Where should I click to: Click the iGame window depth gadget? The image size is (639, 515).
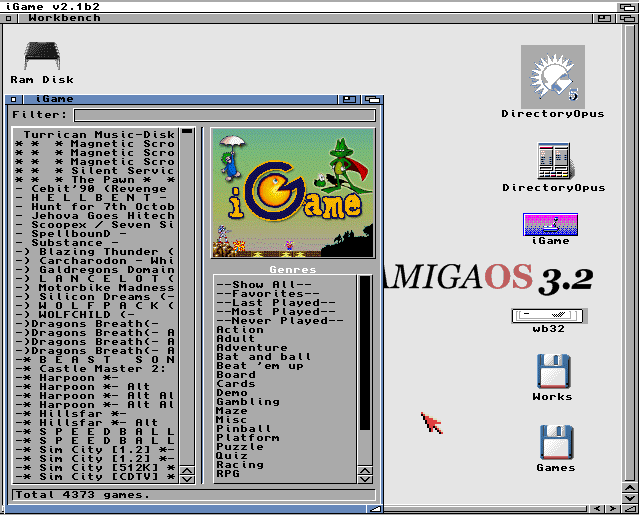[x=372, y=99]
